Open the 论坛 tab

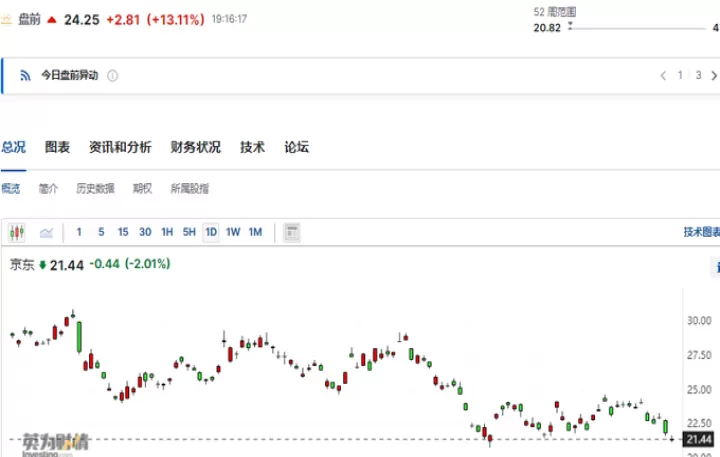[x=297, y=147]
